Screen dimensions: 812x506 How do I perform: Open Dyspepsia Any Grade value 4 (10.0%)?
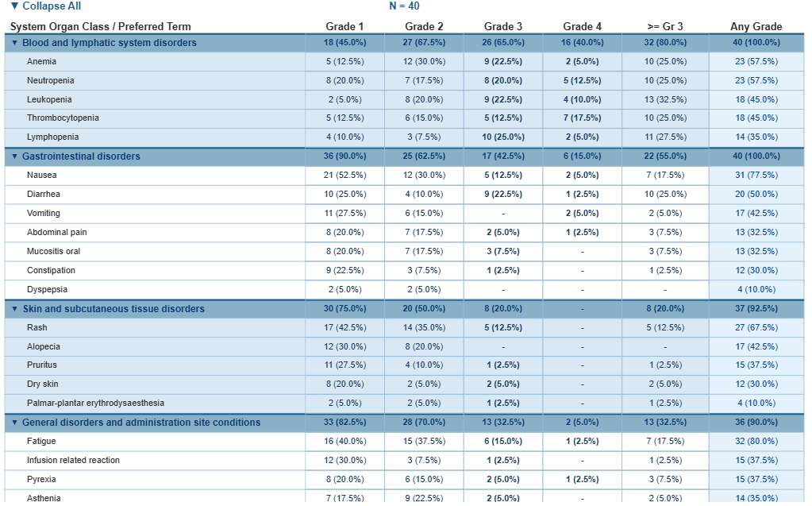pos(756,290)
